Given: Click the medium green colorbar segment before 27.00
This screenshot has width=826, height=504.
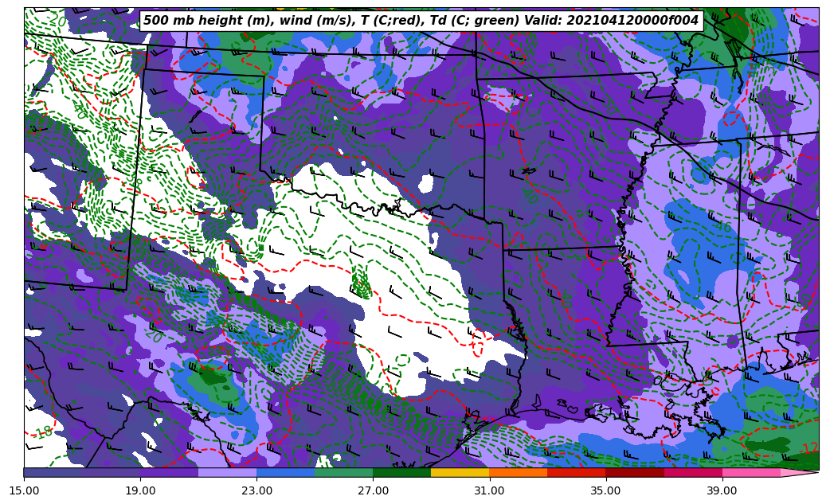Looking at the screenshot, I should pos(343,473).
